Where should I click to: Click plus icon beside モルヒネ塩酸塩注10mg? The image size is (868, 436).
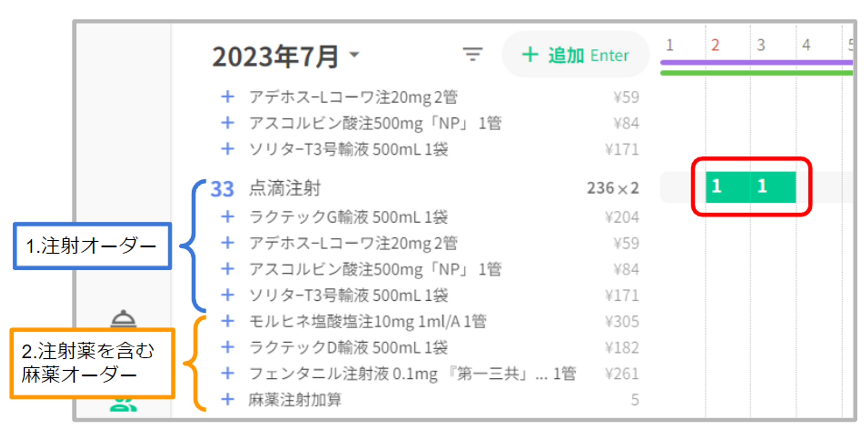[x=228, y=321]
